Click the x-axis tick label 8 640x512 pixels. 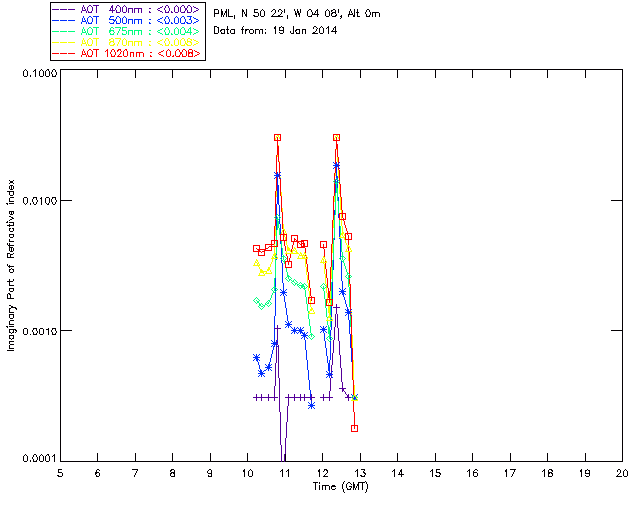(x=173, y=473)
